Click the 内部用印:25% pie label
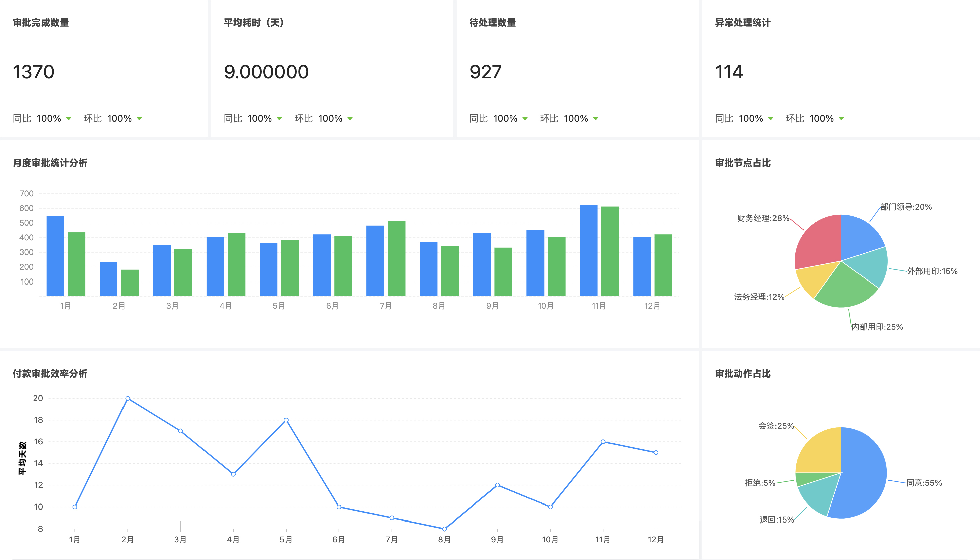This screenshot has width=980, height=560. click(x=877, y=327)
